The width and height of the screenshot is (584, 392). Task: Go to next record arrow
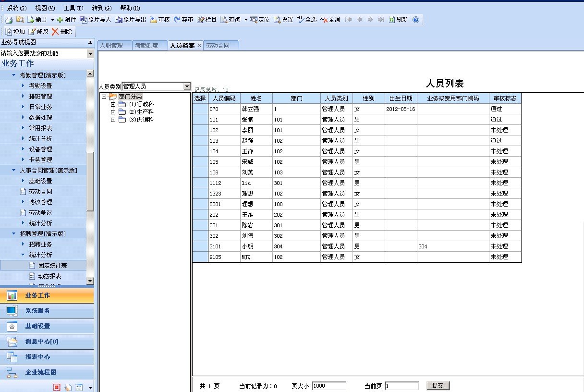370,20
